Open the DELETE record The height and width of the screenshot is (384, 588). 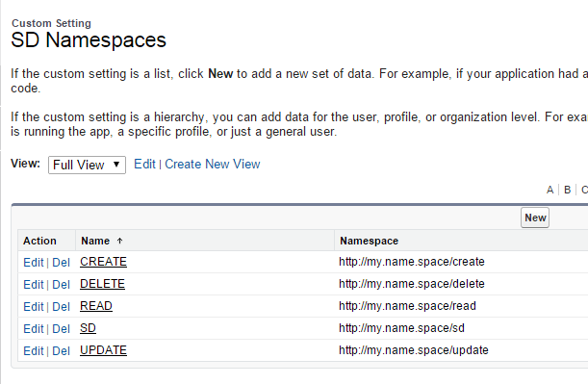click(102, 284)
